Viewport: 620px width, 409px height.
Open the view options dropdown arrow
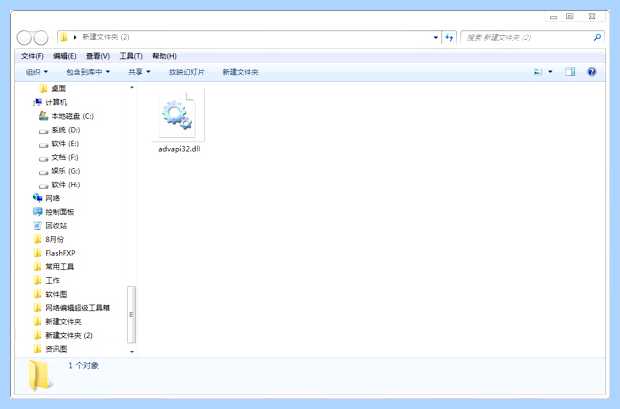pyautogui.click(x=550, y=72)
